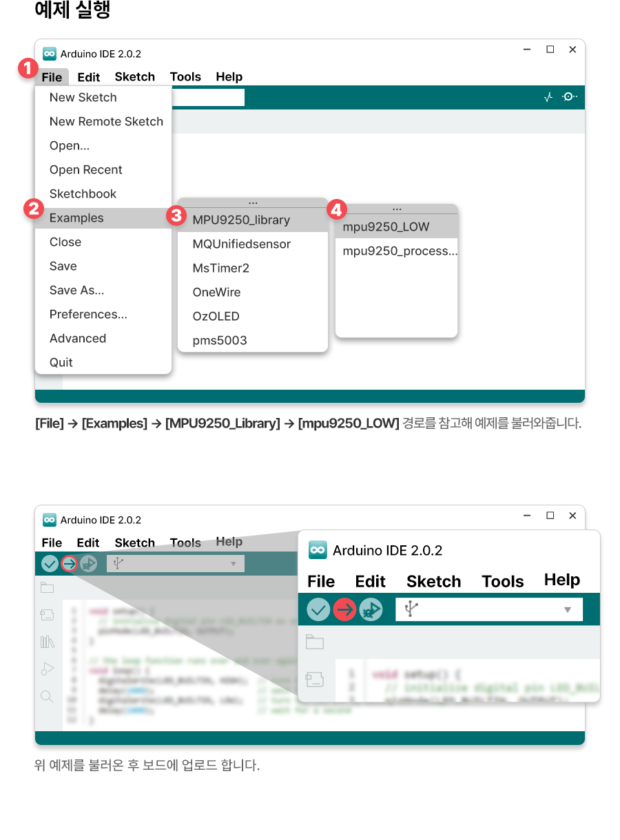Open the Serial Plotter icon
The image size is (620, 840).
tap(548, 98)
